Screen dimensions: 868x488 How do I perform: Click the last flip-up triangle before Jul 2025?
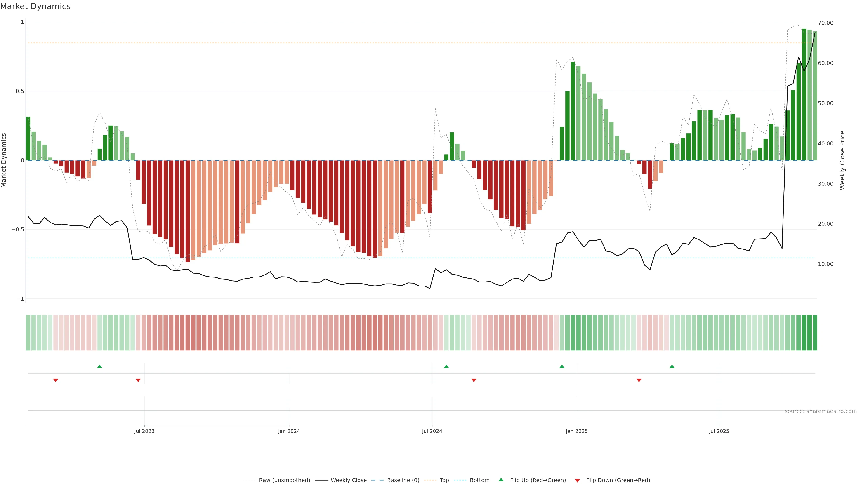click(x=672, y=366)
